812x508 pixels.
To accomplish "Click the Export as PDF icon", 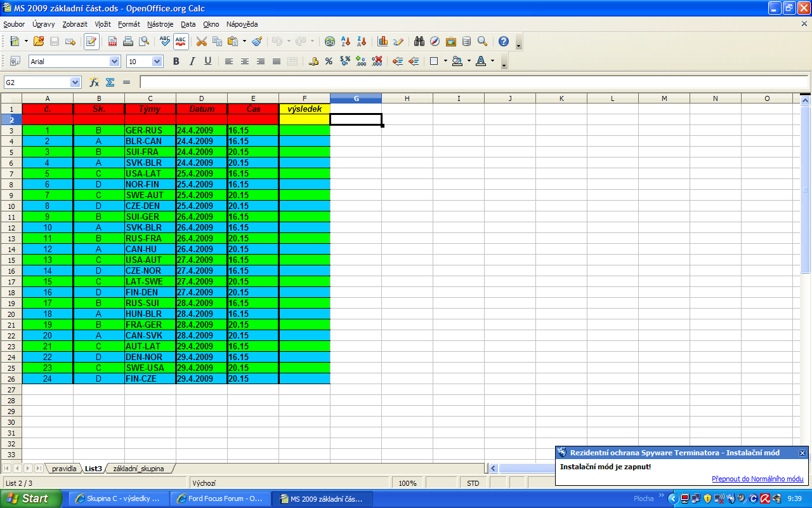I will click(112, 41).
